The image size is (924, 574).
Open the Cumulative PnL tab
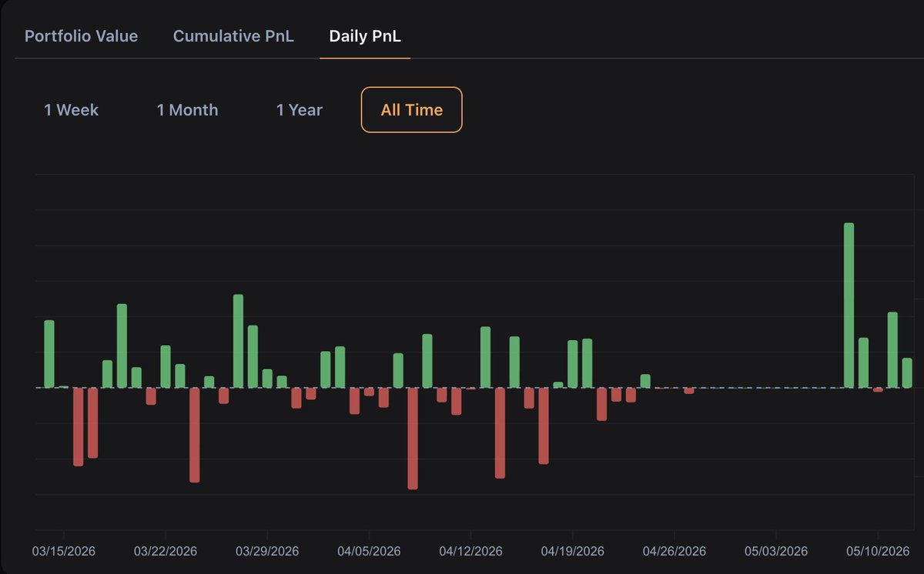233,36
